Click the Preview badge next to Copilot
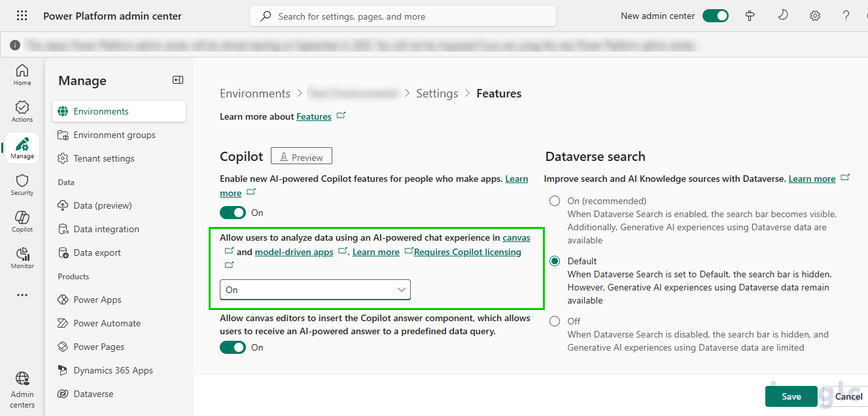This screenshot has height=416, width=868. coord(302,157)
